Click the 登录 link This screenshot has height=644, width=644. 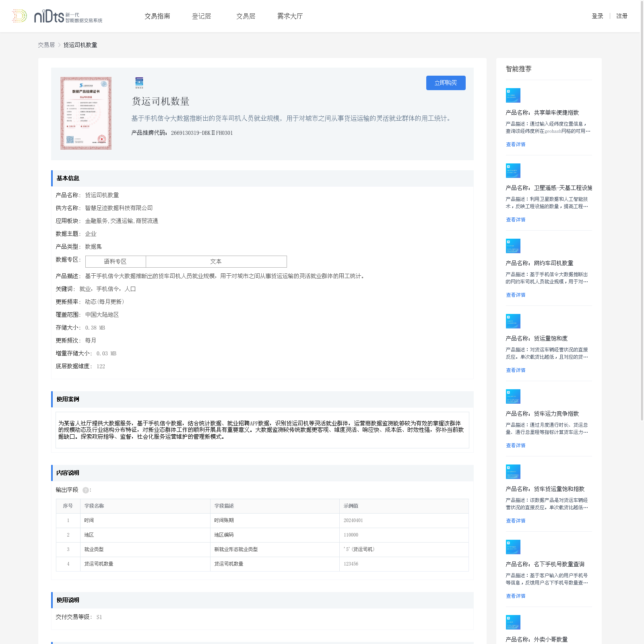coord(597,16)
